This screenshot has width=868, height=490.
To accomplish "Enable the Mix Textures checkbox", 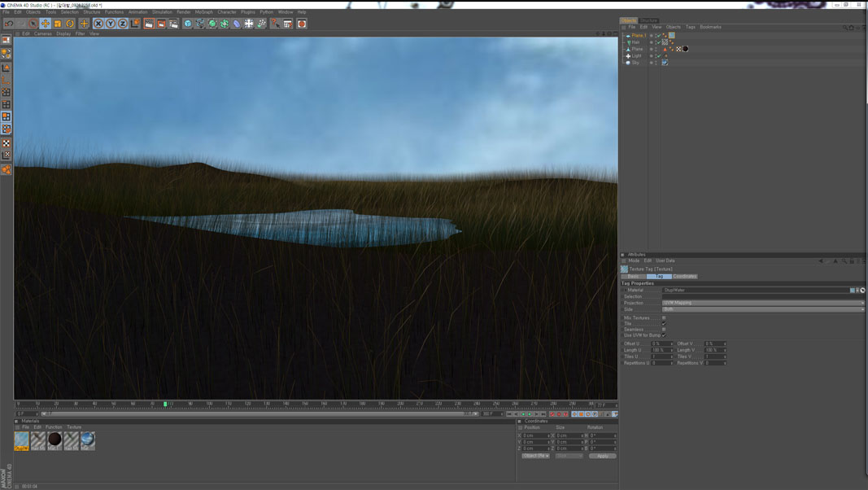I will [x=664, y=317].
